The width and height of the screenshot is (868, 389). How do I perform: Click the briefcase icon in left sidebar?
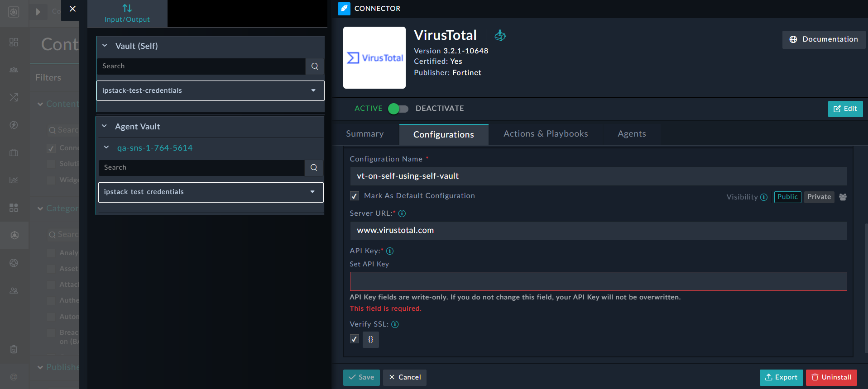click(x=14, y=152)
